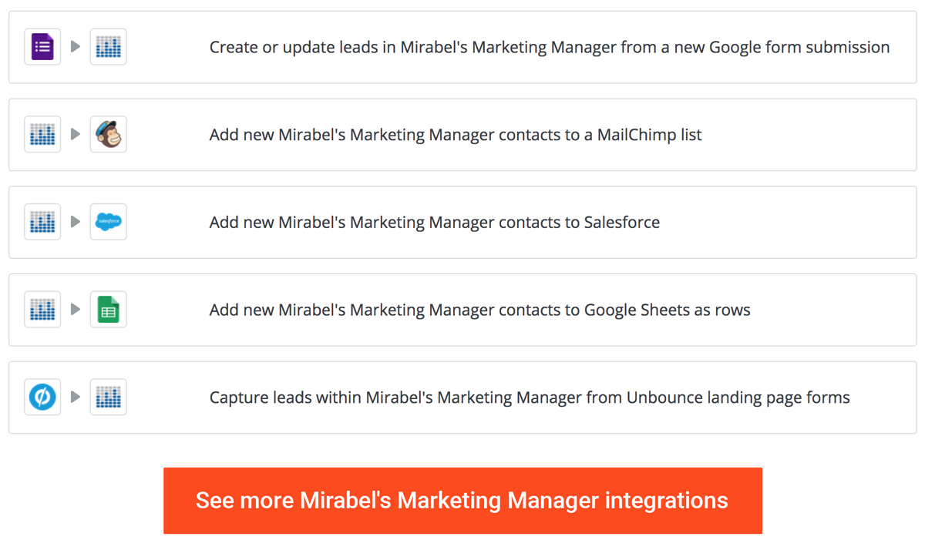Click the blue Unbounce icon
925x560 pixels.
click(x=42, y=397)
